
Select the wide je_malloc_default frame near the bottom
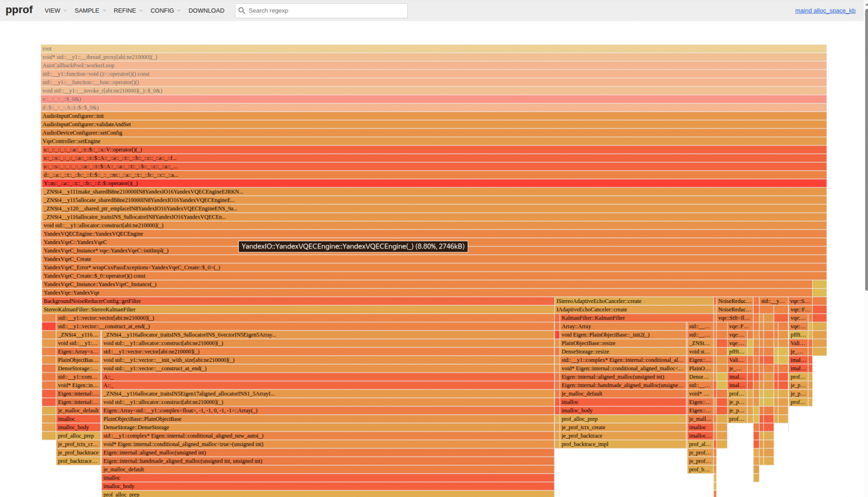point(328,470)
